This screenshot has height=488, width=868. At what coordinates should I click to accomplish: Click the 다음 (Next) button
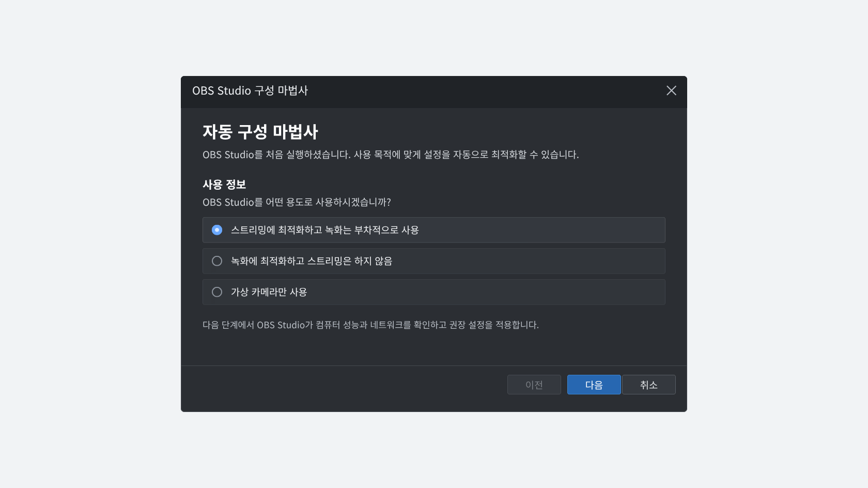click(594, 385)
